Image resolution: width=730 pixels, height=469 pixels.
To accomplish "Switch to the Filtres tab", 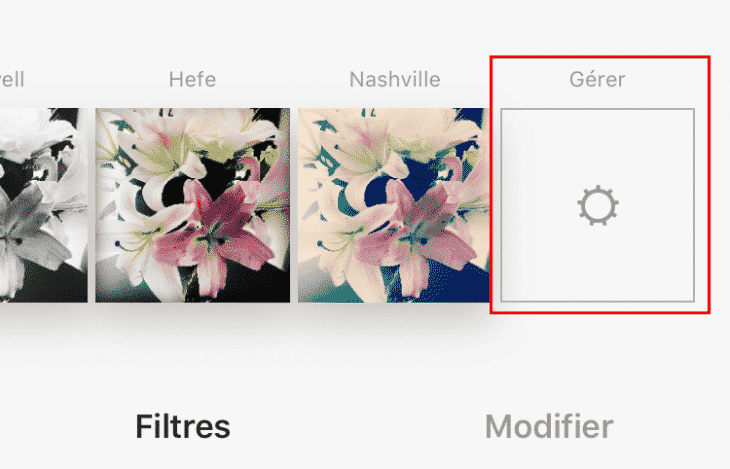I will coord(183,427).
